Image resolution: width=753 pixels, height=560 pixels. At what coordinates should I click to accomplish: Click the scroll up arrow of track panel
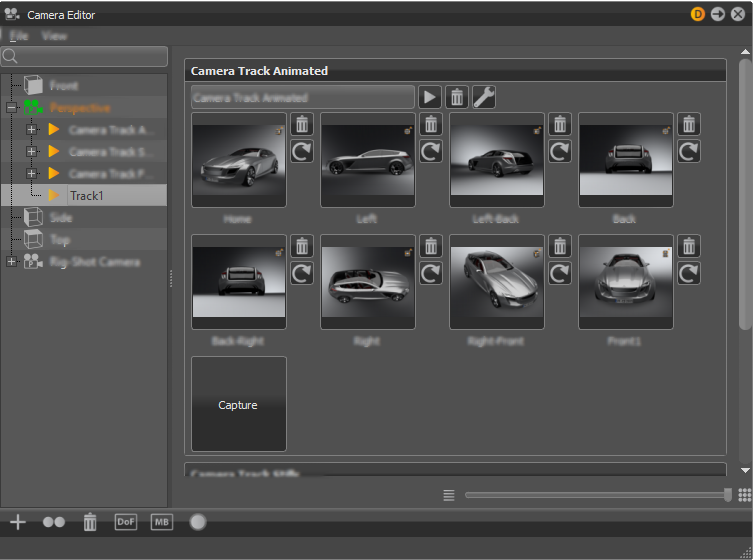coord(745,51)
